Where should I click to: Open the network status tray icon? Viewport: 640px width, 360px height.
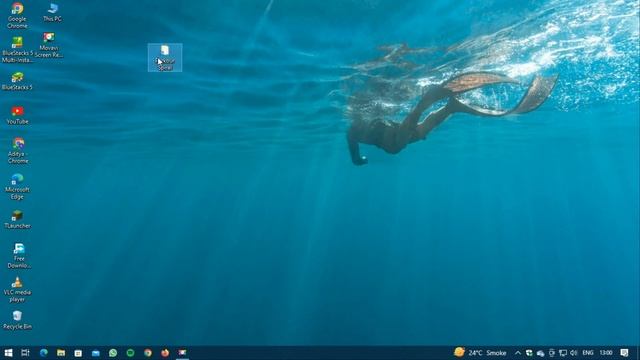(x=563, y=353)
